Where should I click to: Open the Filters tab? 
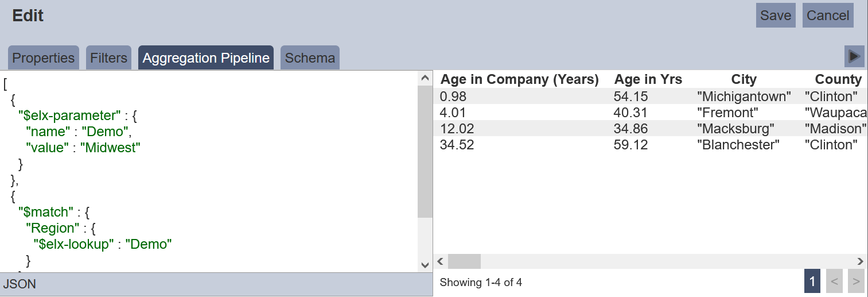click(x=108, y=58)
